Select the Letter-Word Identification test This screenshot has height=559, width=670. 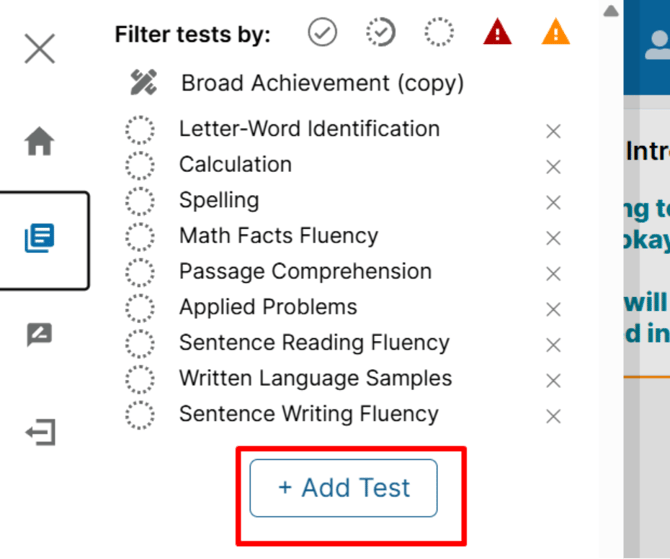coord(309,129)
